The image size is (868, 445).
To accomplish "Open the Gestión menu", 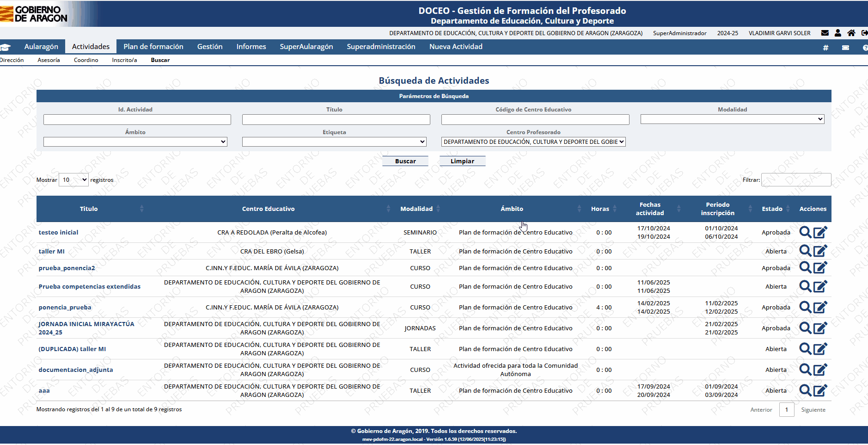I will tap(210, 47).
